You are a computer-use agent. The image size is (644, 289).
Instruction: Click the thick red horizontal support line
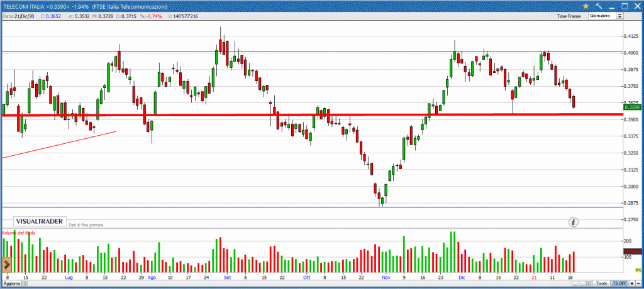pyautogui.click(x=312, y=115)
